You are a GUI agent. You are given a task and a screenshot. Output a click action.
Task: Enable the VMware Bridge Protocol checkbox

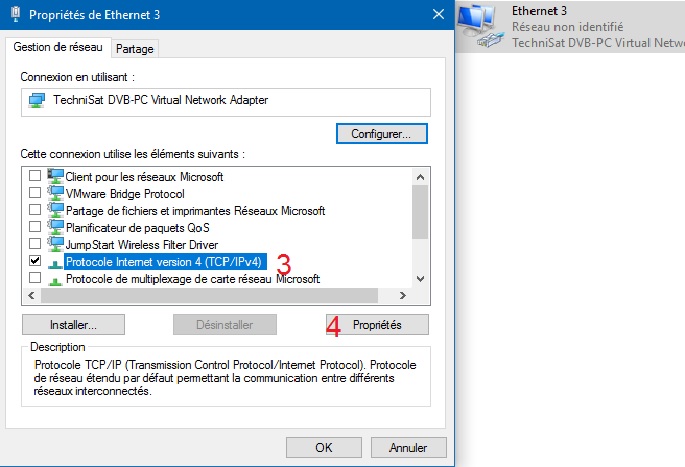[x=35, y=193]
